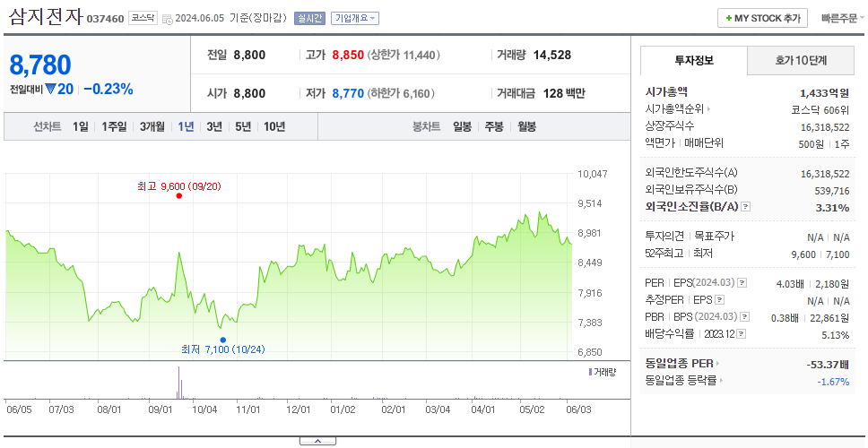Viewport: 868px width, 448px height.
Task: Click the help icon next to 추정PER EPS
Action: point(720,300)
